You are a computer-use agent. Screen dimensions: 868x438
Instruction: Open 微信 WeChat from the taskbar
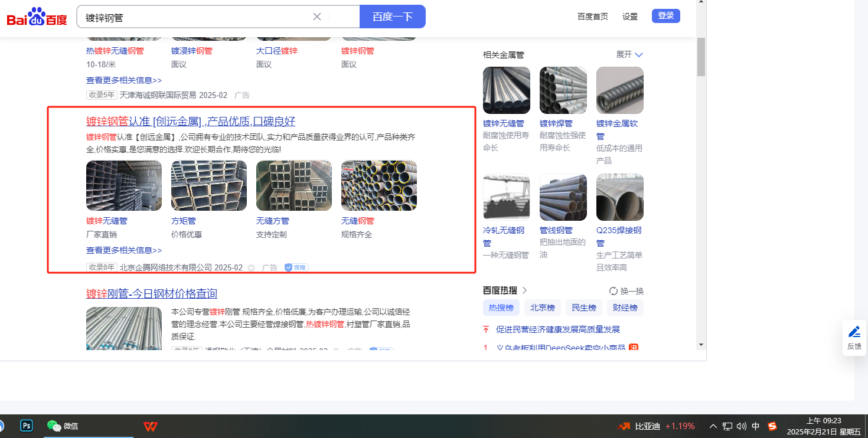[63, 426]
